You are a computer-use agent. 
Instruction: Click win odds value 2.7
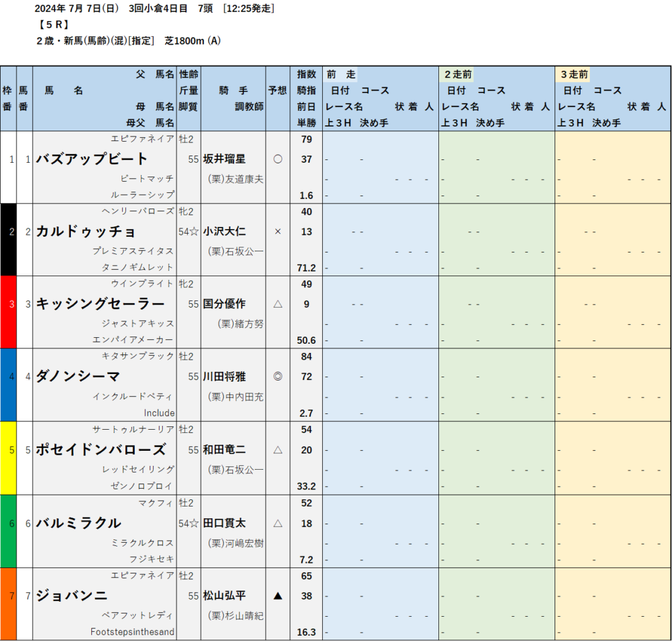[306, 413]
